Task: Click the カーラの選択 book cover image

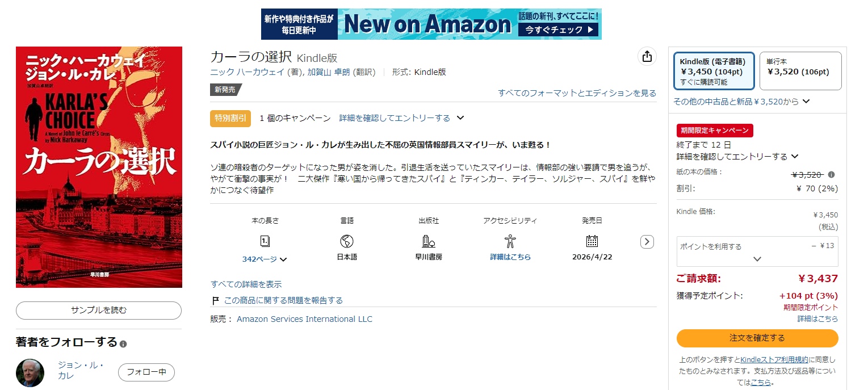Action: [x=99, y=167]
